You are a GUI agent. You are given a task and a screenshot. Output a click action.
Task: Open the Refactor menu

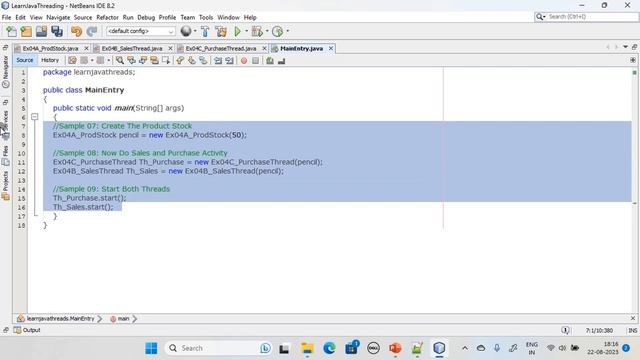[x=107, y=18]
